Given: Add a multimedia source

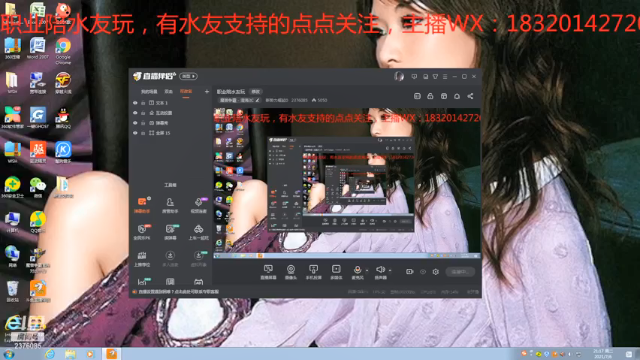Looking at the screenshot, I should (x=336, y=272).
